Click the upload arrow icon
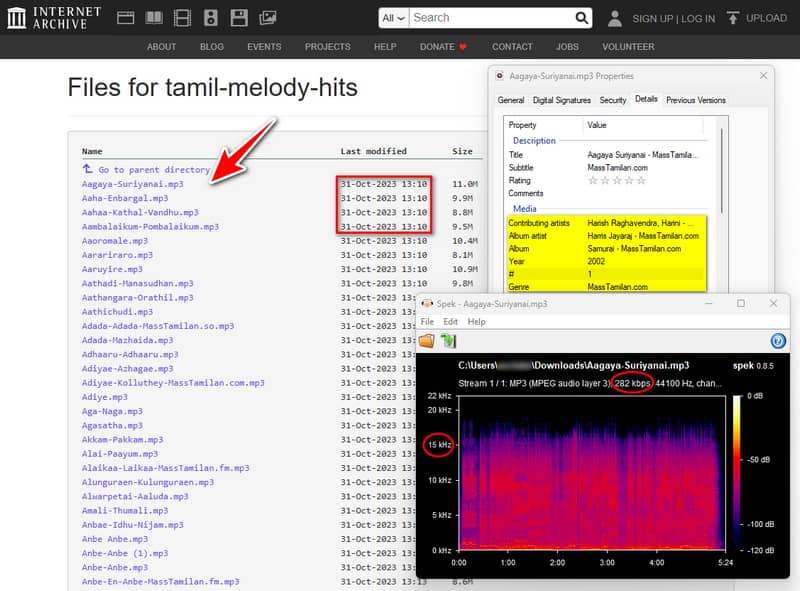Screen dimensions: 800x591 pos(733,18)
